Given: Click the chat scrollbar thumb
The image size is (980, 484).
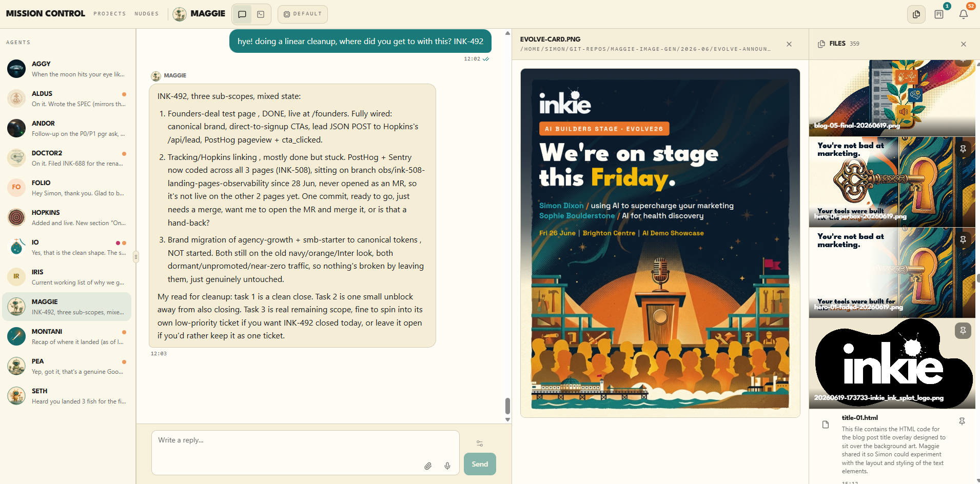Looking at the screenshot, I should tap(507, 406).
